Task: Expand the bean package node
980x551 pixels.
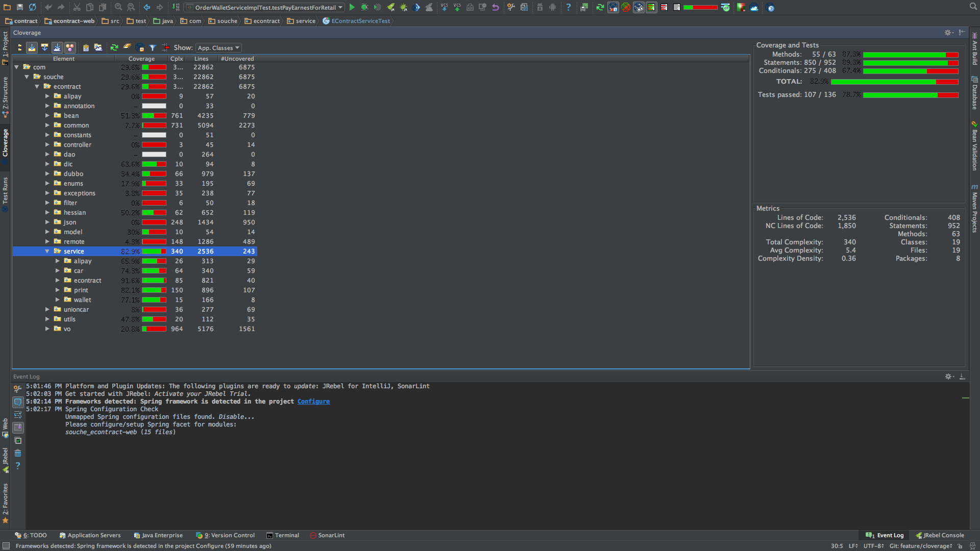Action: click(47, 115)
